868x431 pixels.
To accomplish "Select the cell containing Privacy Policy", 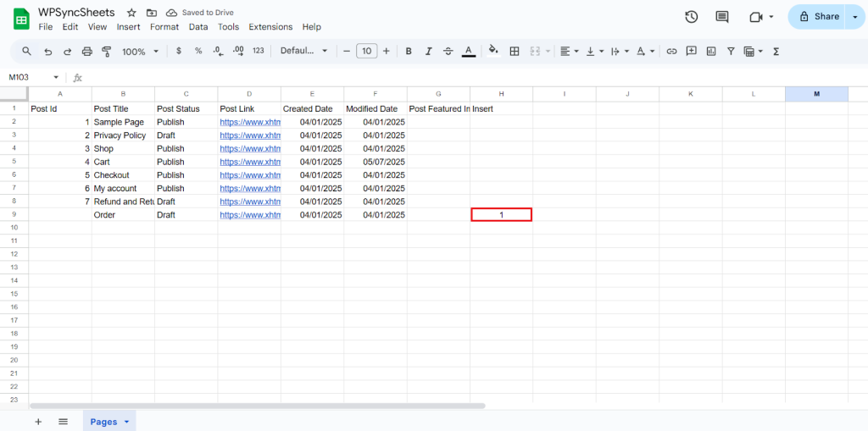I will (x=123, y=135).
